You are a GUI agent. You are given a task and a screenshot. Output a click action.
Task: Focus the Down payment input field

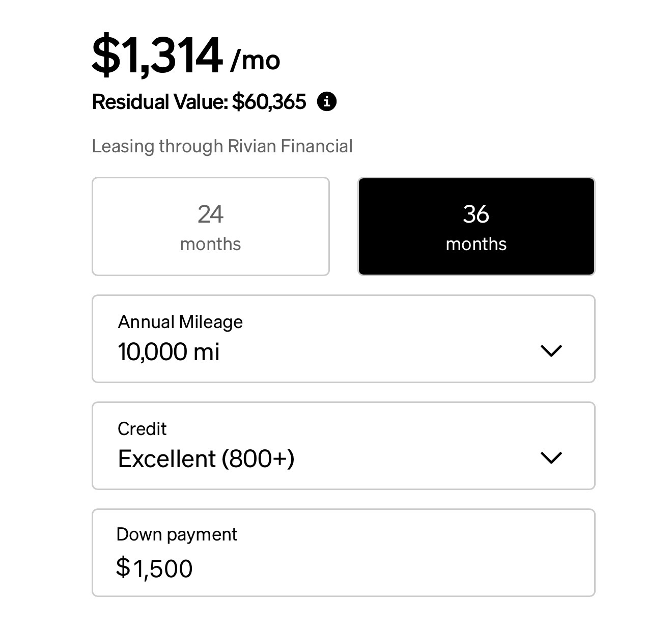[344, 553]
